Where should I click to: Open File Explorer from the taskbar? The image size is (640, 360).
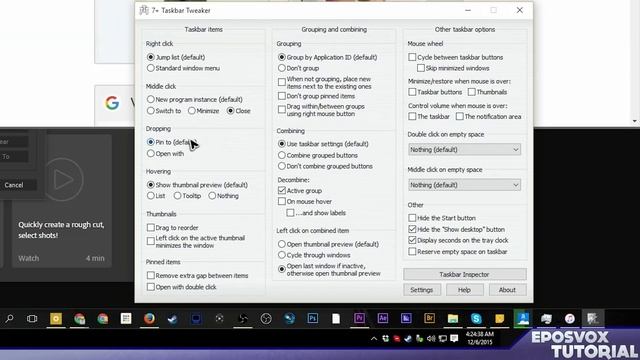pyautogui.click(x=453, y=318)
